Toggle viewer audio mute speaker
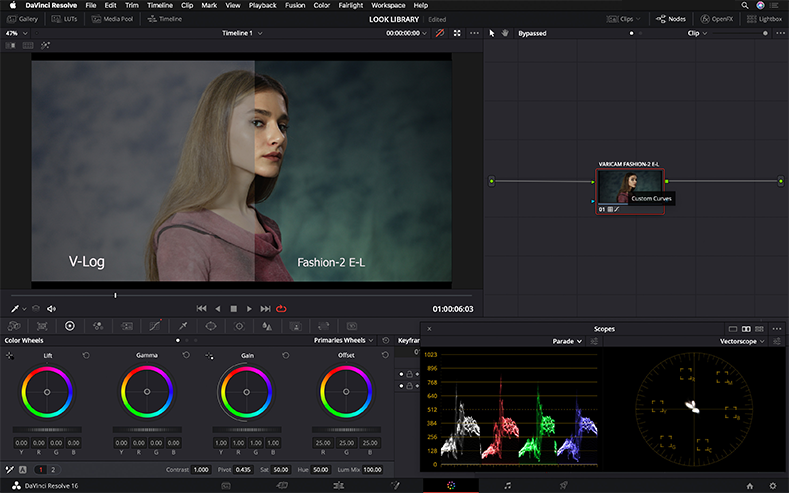Image resolution: width=789 pixels, height=493 pixels. click(x=51, y=309)
